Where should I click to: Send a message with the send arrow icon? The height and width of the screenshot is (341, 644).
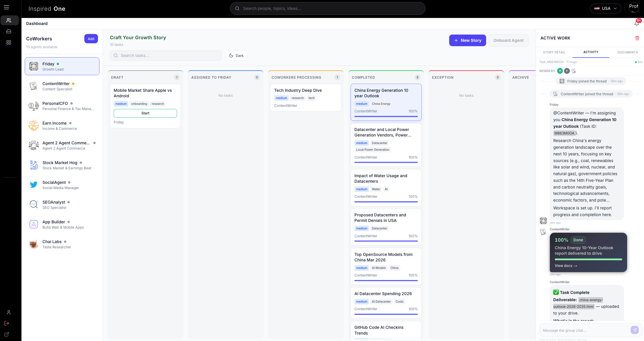click(634, 330)
